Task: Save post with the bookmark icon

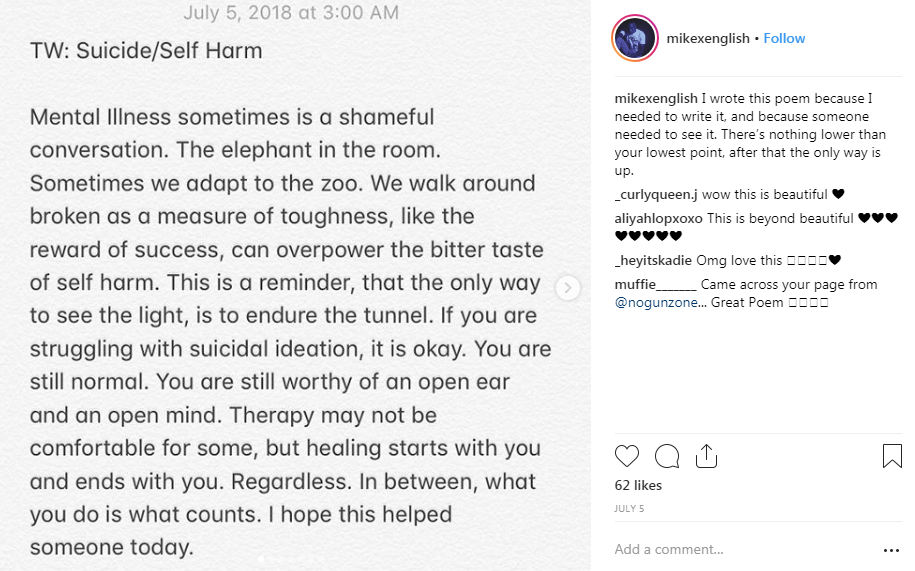Action: click(x=892, y=457)
